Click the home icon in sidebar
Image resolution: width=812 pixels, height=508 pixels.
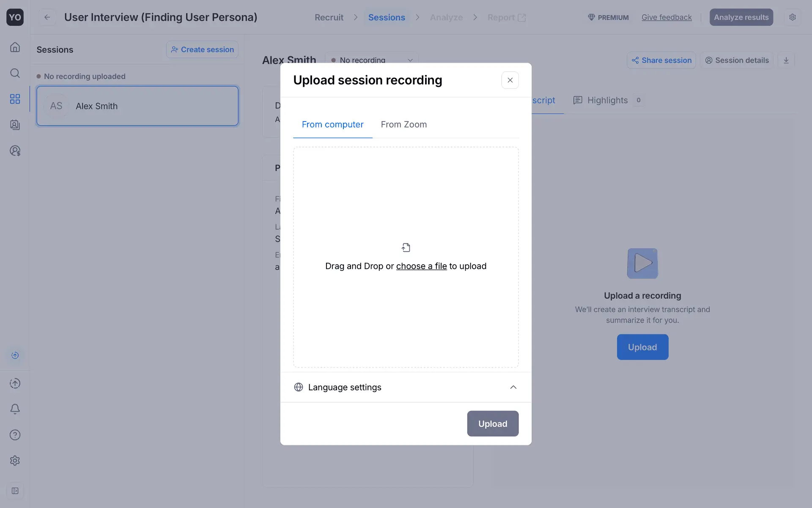point(15,47)
